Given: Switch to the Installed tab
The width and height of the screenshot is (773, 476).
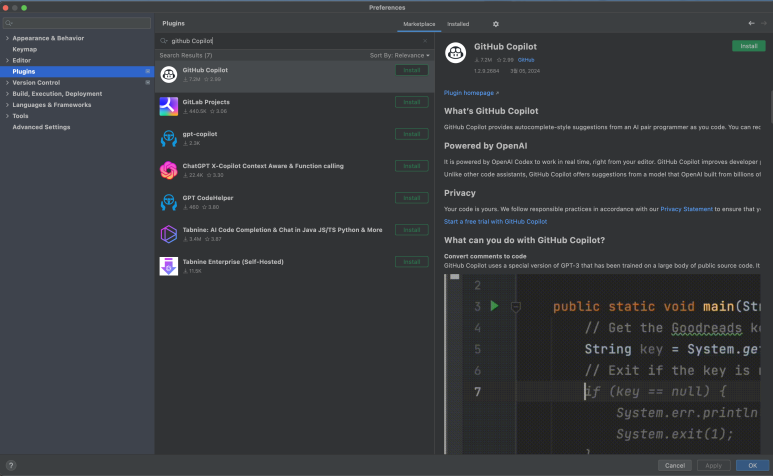Looking at the screenshot, I should 458,24.
